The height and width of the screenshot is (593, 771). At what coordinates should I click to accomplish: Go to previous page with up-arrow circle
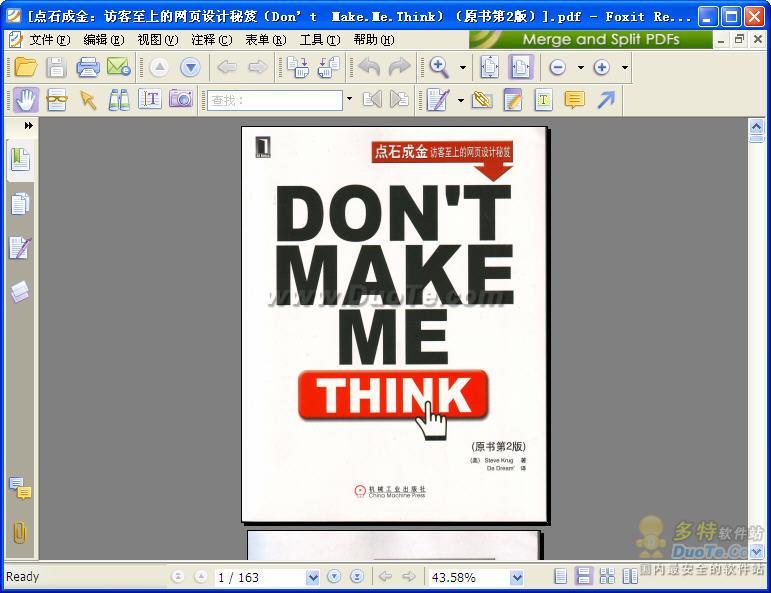(159, 67)
